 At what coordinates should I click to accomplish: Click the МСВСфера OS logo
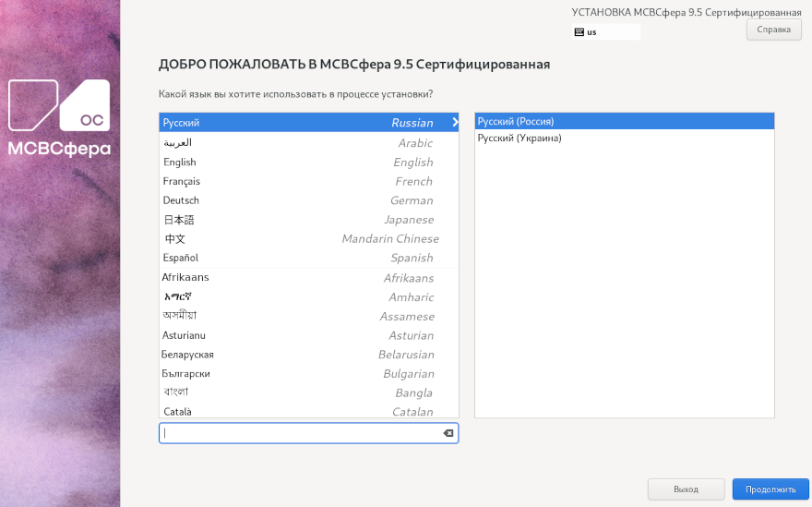pos(59,118)
